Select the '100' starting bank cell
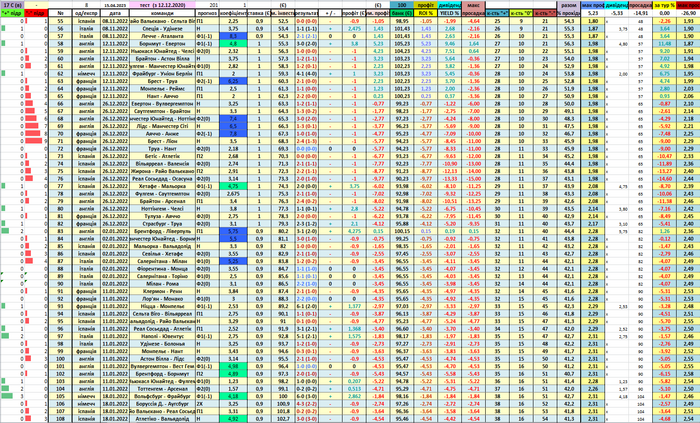The image size is (700, 423). pyautogui.click(x=402, y=5)
